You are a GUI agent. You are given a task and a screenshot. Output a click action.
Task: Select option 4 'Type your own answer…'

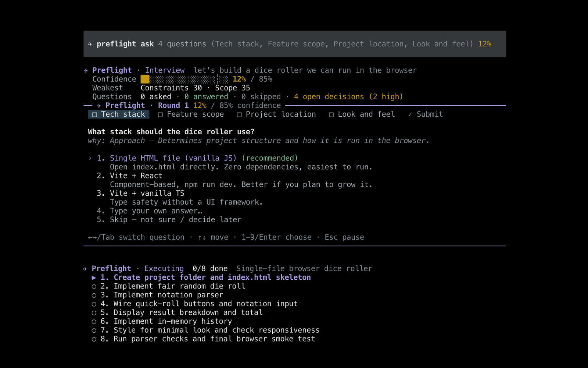click(x=149, y=211)
